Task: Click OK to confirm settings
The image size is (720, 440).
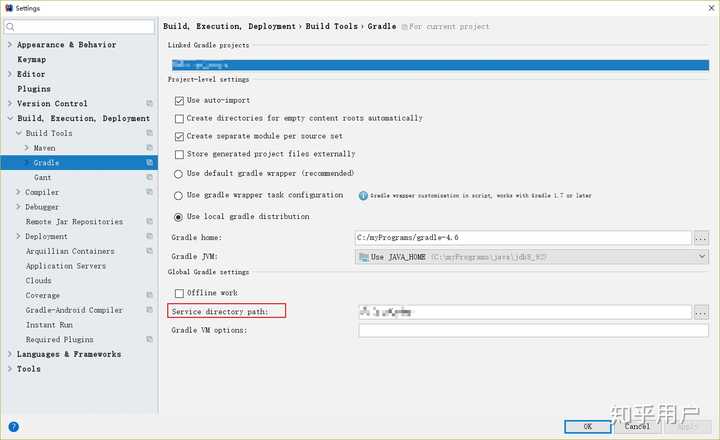Action: [588, 427]
